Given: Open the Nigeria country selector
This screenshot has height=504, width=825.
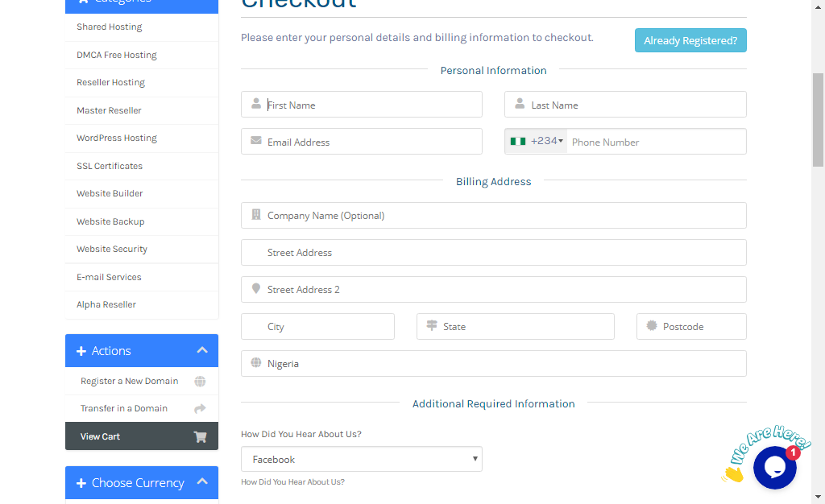Looking at the screenshot, I should click(x=494, y=364).
